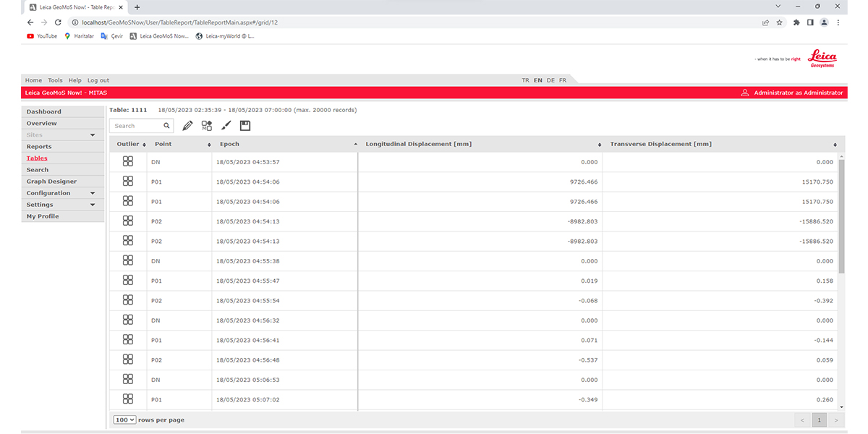Screen dimensions: 868x434
Task: Toggle outlier marker for the first DN row
Action: pos(128,162)
